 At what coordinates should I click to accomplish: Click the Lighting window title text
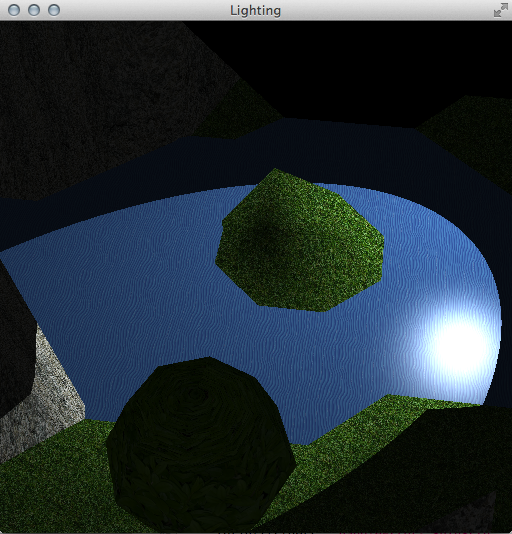(x=255, y=11)
